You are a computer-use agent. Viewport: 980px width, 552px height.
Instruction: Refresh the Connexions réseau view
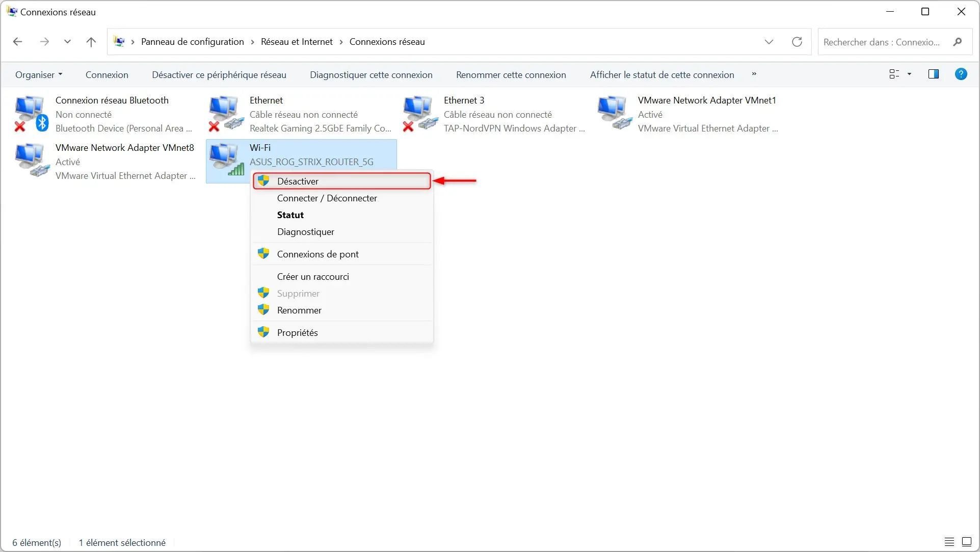click(x=797, y=42)
